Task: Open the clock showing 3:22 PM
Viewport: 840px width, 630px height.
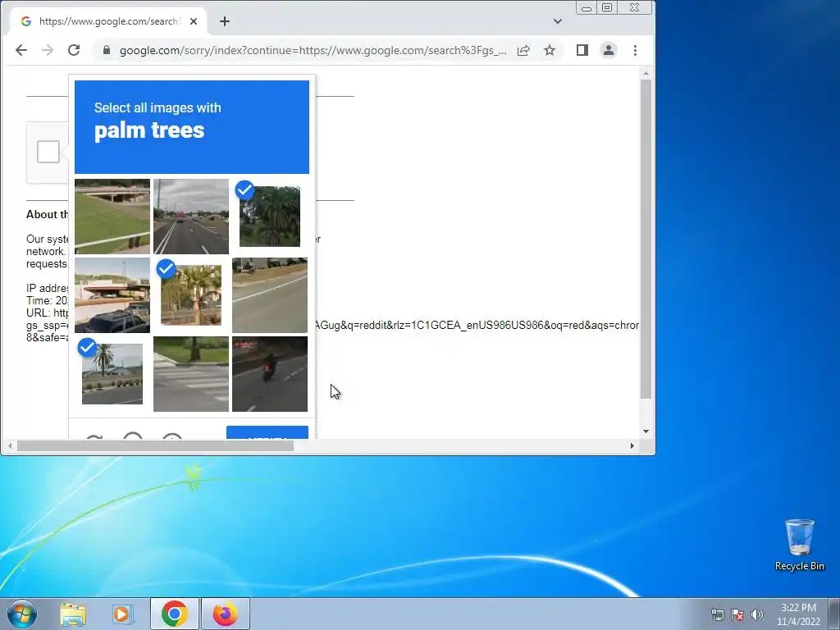Action: click(798, 614)
